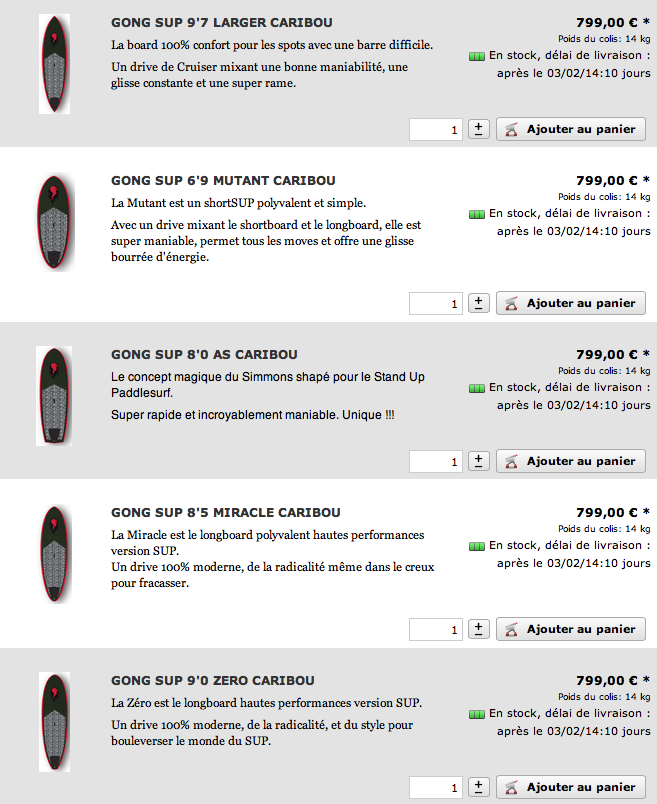The height and width of the screenshot is (804, 657).
Task: Add the 6'9 Mutant Caribou to basket
Action: pos(571,304)
